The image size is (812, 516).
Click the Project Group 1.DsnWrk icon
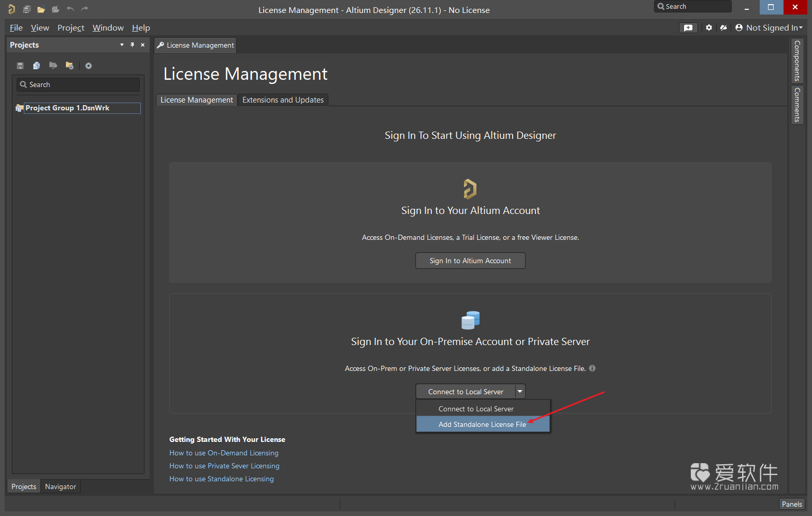(x=19, y=108)
